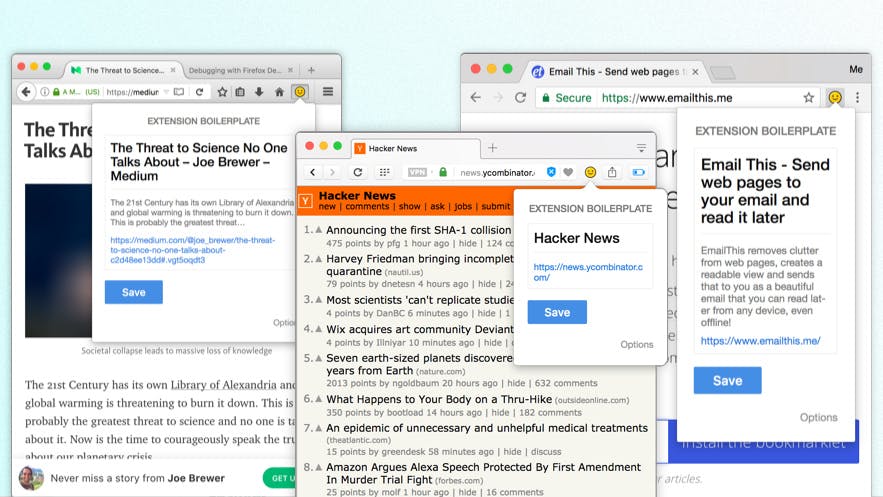The height and width of the screenshot is (497, 883).
Task: Go to Firefox home page icon
Action: [x=279, y=92]
